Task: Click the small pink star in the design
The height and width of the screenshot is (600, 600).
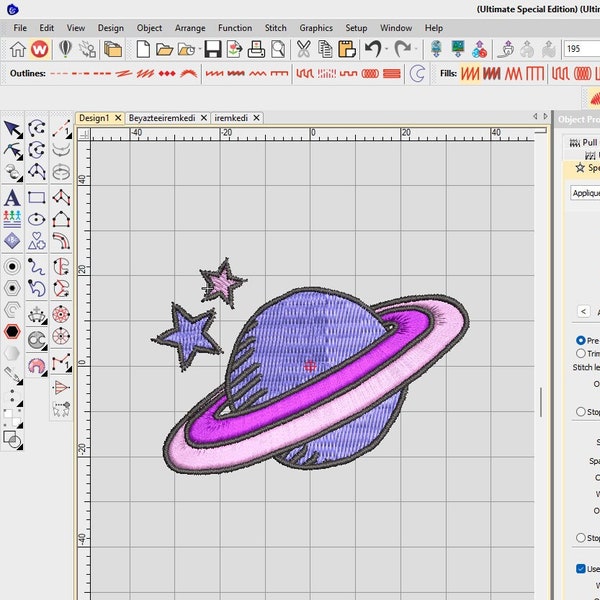Action: pyautogui.click(x=223, y=283)
